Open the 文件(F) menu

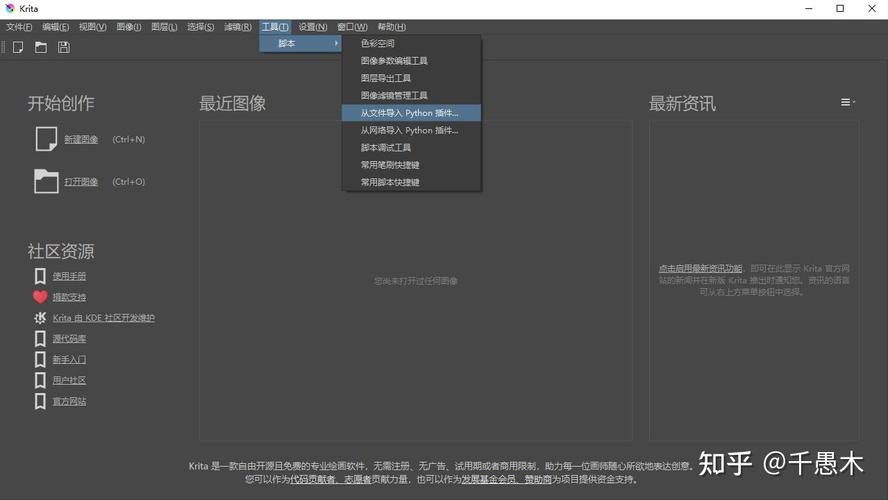pyautogui.click(x=19, y=27)
